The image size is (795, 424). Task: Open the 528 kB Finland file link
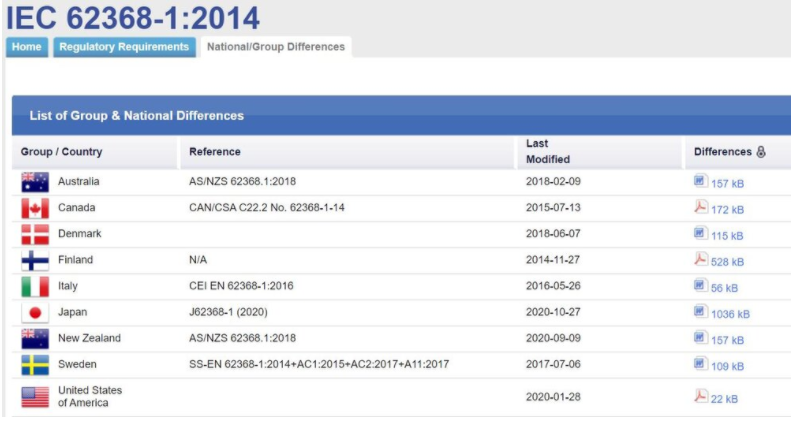click(x=727, y=262)
